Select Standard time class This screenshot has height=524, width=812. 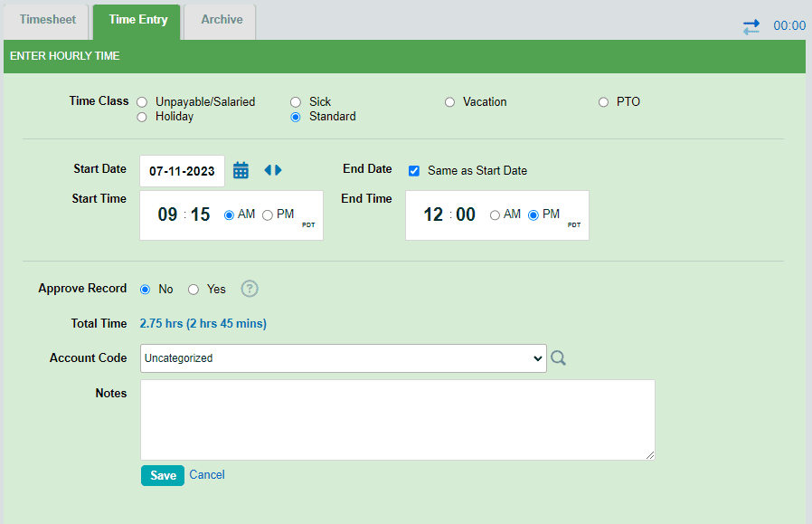pos(296,117)
